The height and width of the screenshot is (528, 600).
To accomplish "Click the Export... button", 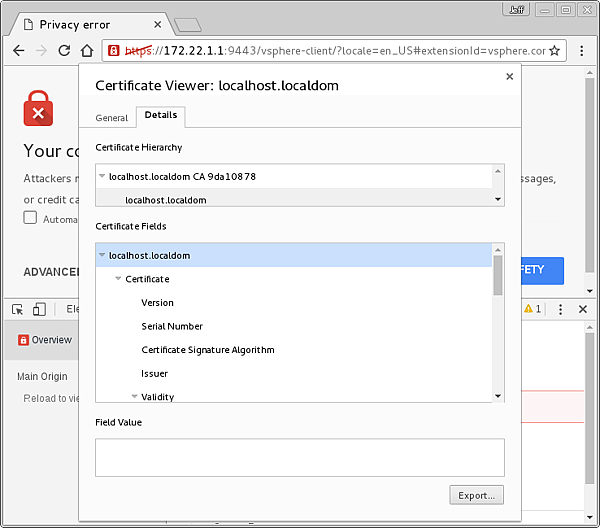I will [476, 495].
